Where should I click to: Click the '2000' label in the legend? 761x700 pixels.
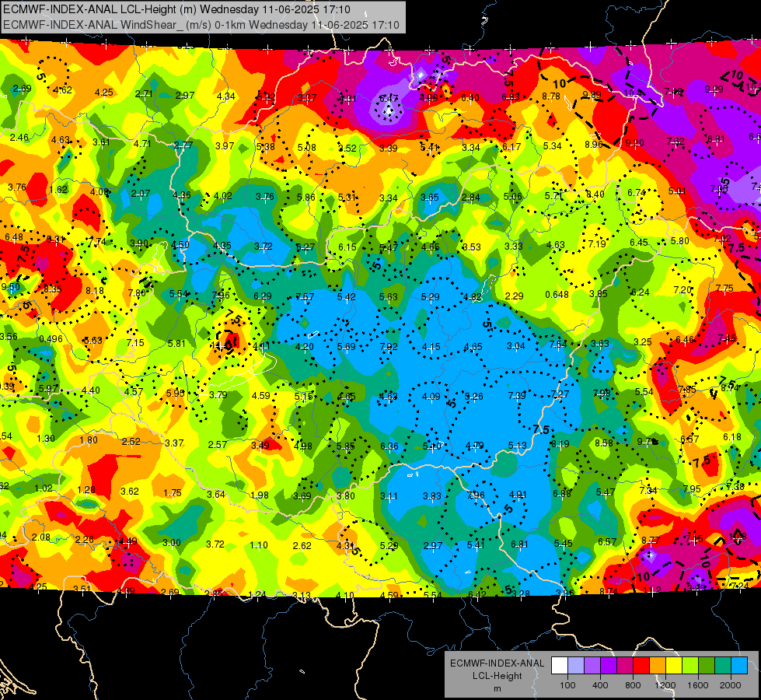click(731, 685)
